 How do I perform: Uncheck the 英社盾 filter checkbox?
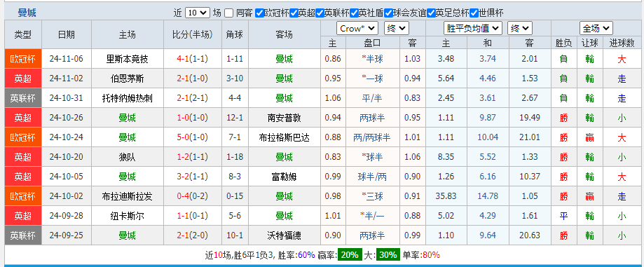tap(354, 13)
